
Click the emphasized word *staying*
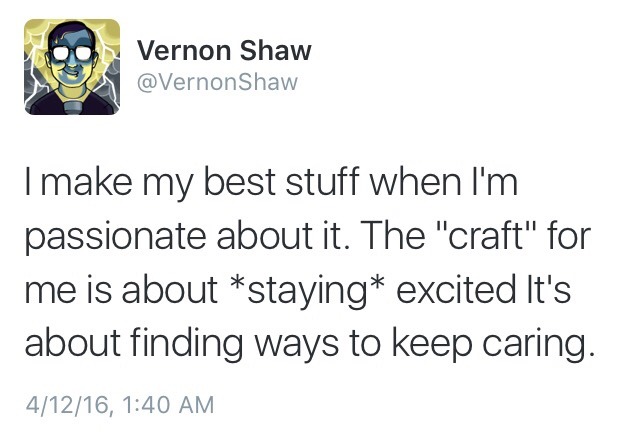pyautogui.click(x=308, y=292)
